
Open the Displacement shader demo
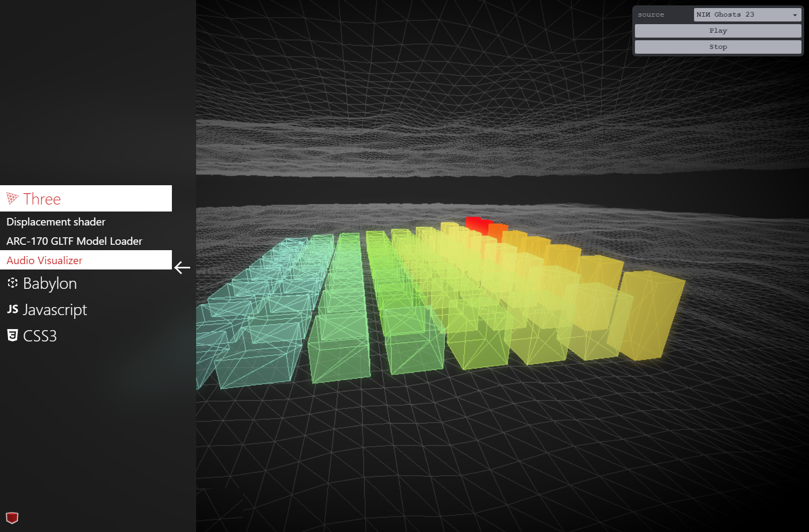(86, 222)
